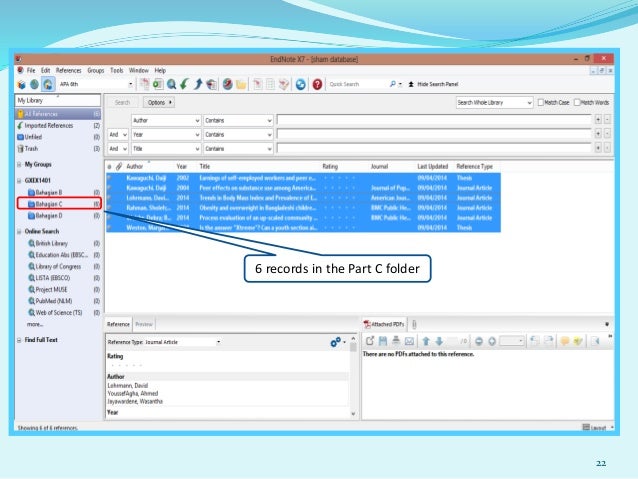The image size is (638, 479).
Task: Open the Title search field dropdown
Action: pyautogui.click(x=197, y=149)
